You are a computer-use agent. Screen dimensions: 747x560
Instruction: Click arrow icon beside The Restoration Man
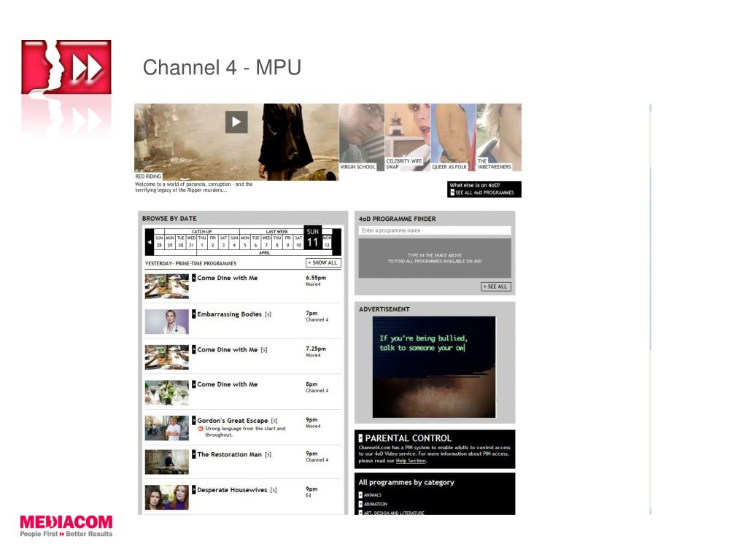tap(194, 454)
